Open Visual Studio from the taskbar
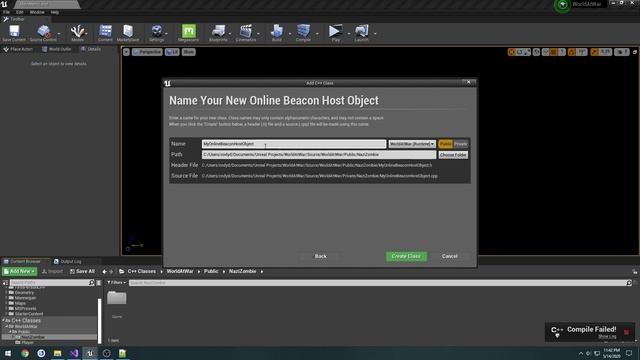This screenshot has height=360, width=640. (74, 353)
